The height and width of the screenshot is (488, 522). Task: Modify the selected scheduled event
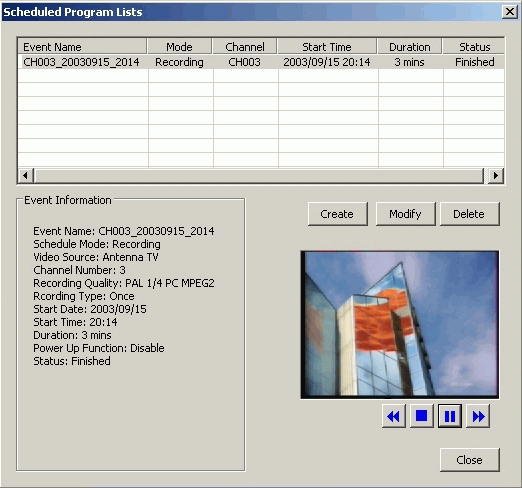coord(405,214)
